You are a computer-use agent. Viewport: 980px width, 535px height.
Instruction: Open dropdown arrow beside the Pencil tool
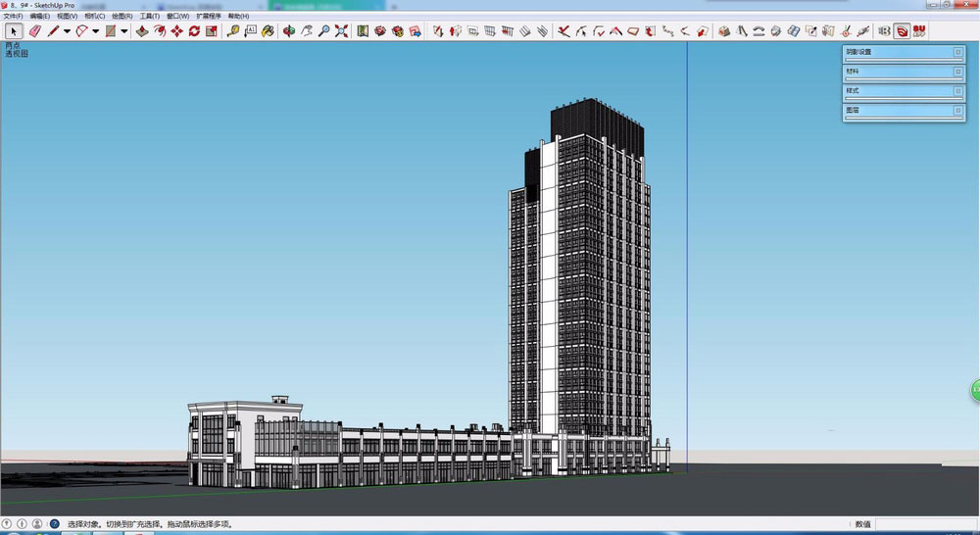pos(67,31)
